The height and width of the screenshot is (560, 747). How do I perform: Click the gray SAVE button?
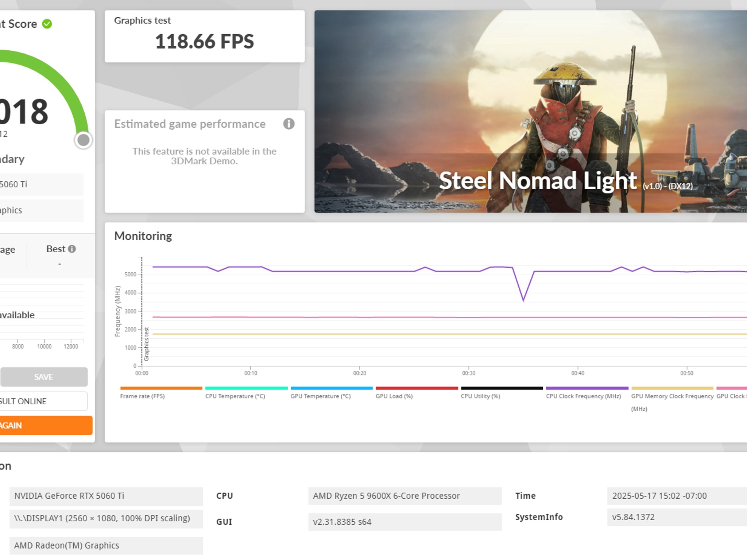(x=44, y=377)
